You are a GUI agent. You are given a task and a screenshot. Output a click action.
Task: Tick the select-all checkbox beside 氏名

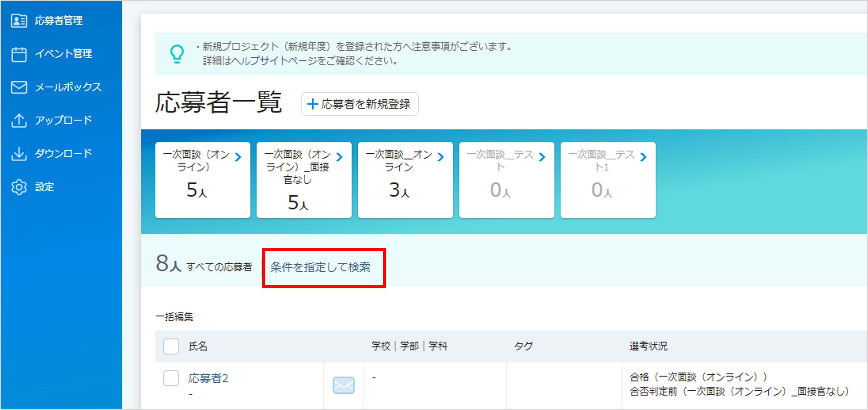171,346
